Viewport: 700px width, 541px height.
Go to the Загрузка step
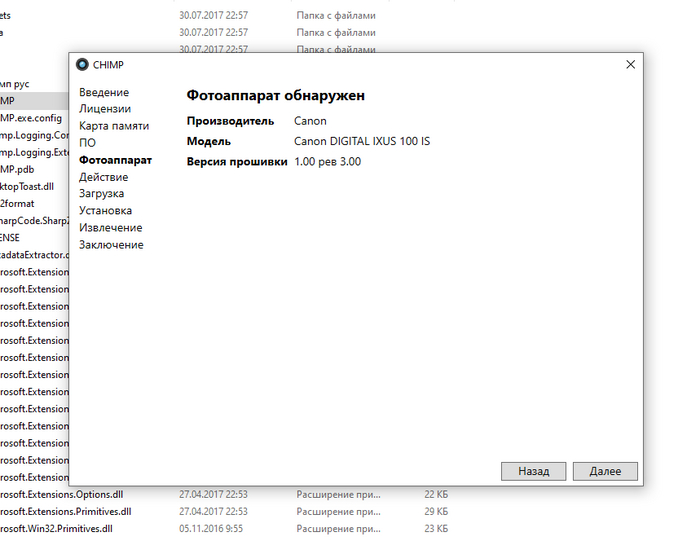point(101,194)
